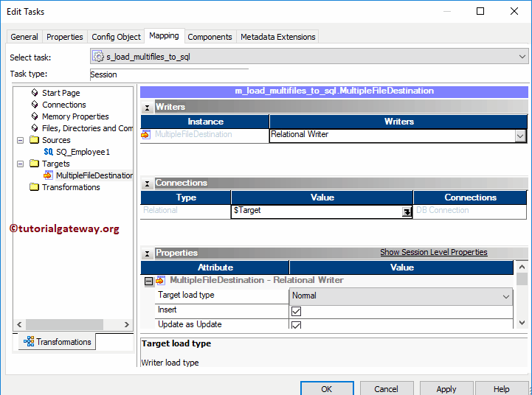The image size is (532, 395).
Task: Open the Target load type dropdown
Action: [x=506, y=296]
